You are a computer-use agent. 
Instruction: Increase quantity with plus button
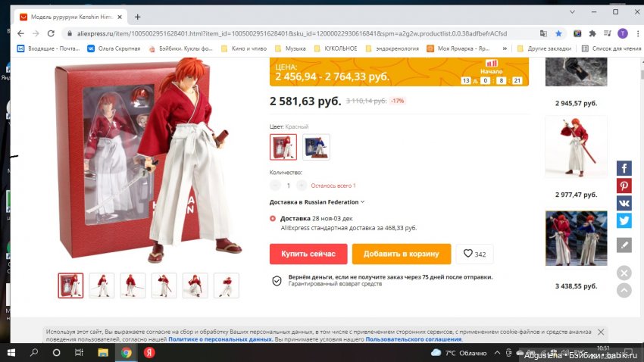[302, 186]
